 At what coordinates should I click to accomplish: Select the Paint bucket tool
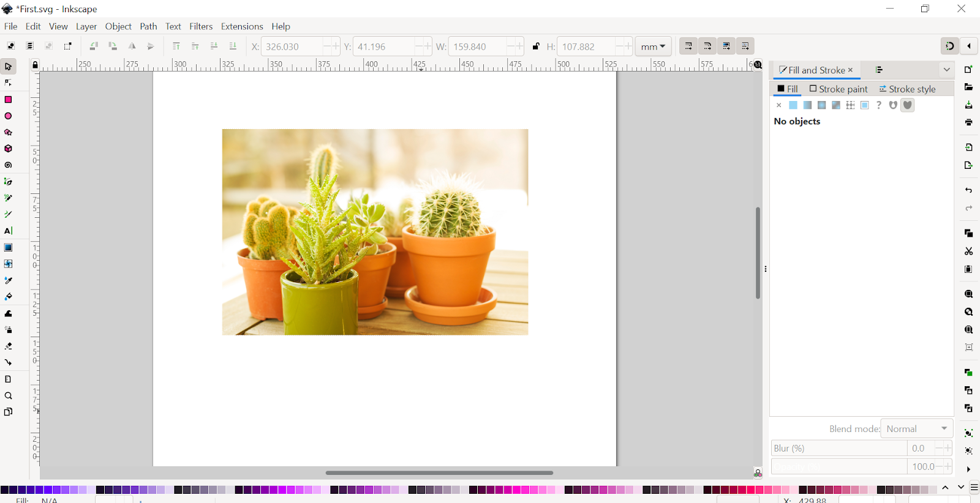click(9, 297)
